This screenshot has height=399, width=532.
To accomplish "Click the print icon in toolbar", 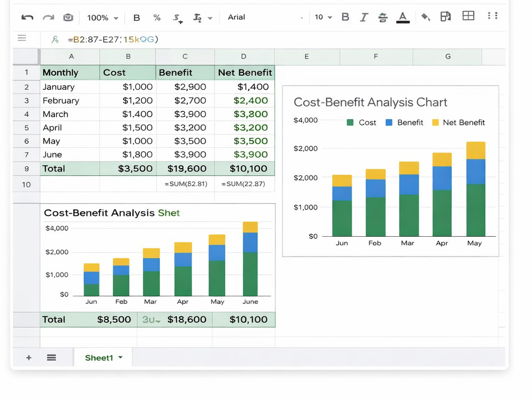I will [x=68, y=18].
